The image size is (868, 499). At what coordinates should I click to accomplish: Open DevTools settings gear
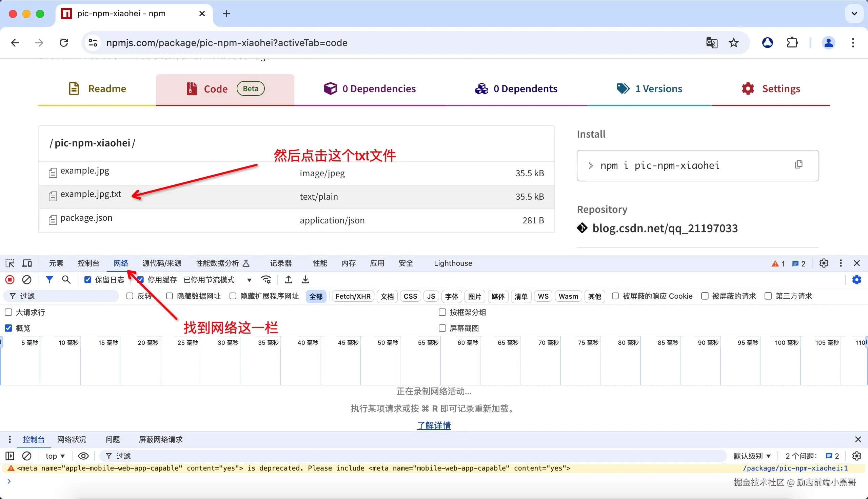click(824, 263)
